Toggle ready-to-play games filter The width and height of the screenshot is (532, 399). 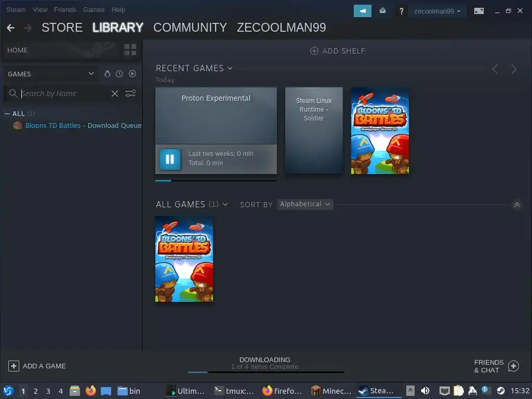click(132, 74)
